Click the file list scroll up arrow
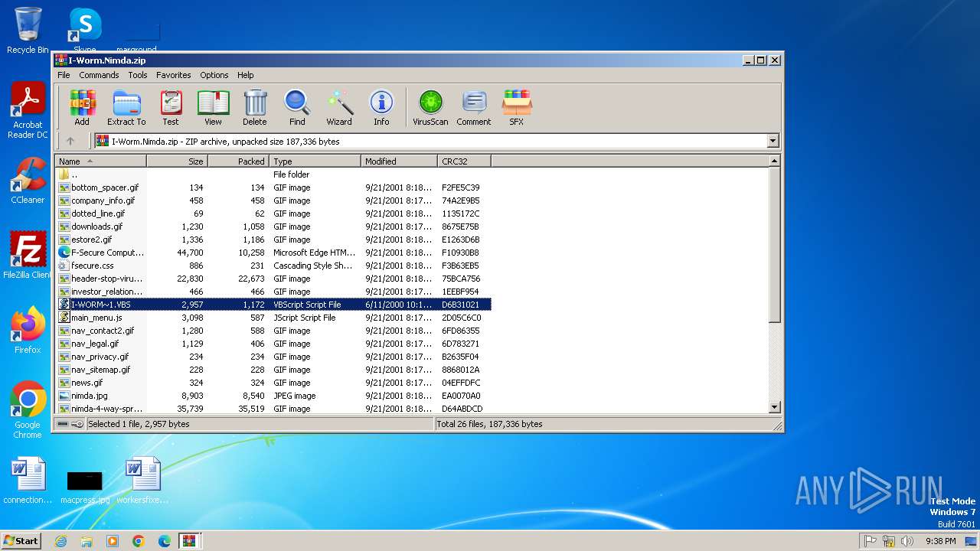Viewport: 980px width, 551px height. pos(774,161)
